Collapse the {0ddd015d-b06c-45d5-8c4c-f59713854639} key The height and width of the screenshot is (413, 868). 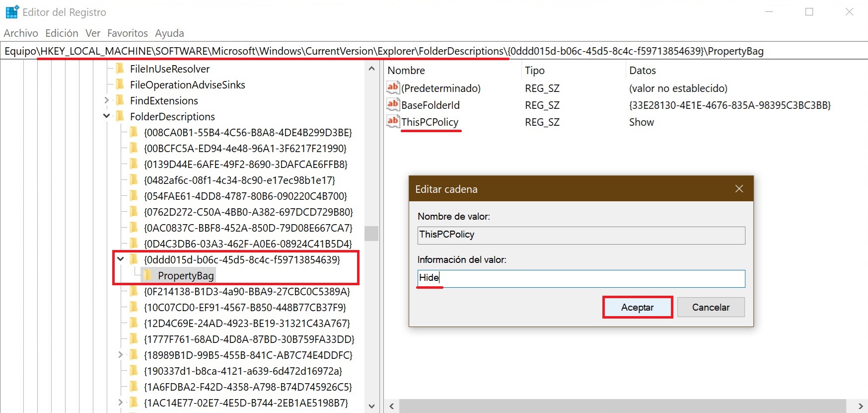pos(120,259)
